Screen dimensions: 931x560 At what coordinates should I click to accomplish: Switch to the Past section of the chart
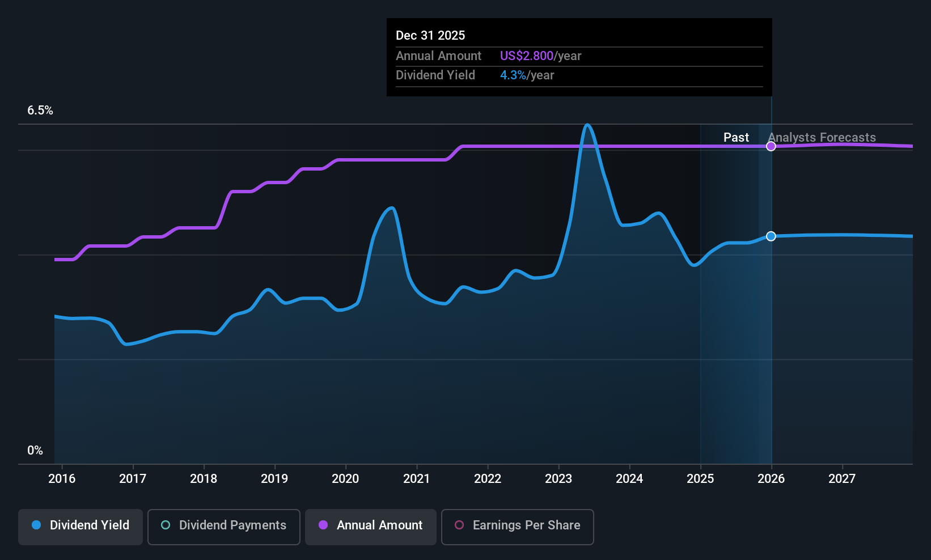[736, 137]
